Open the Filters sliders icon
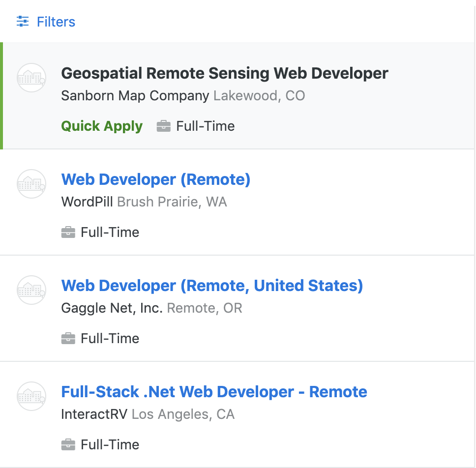This screenshot has height=468, width=476. click(23, 21)
